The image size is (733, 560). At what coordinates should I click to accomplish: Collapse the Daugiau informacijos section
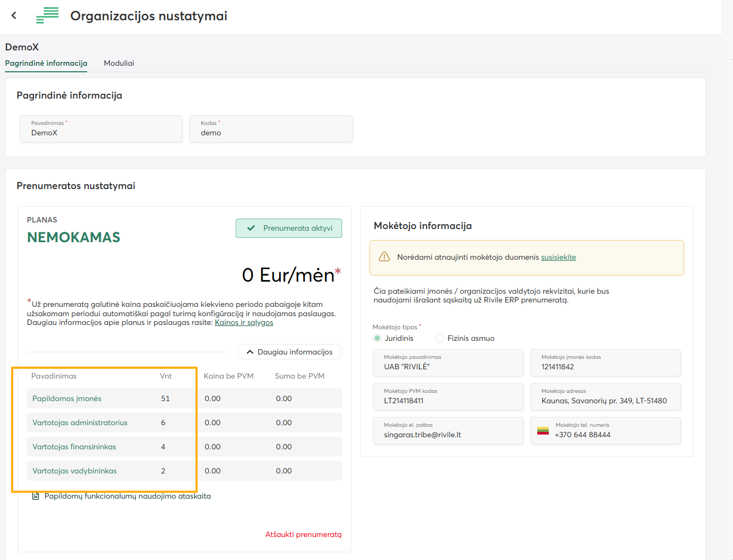(289, 352)
